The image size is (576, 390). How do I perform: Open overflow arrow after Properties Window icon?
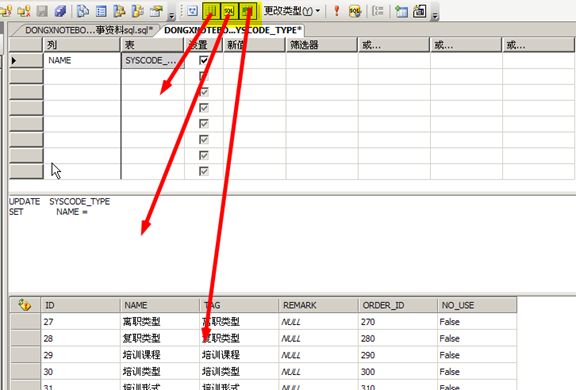[171, 15]
